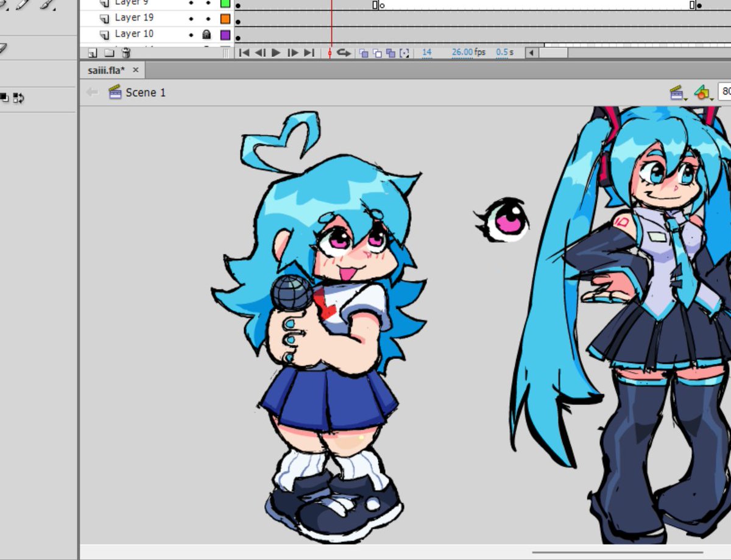Open the Edit Symbols dropdown
This screenshot has width=731, height=560.
pyautogui.click(x=704, y=93)
